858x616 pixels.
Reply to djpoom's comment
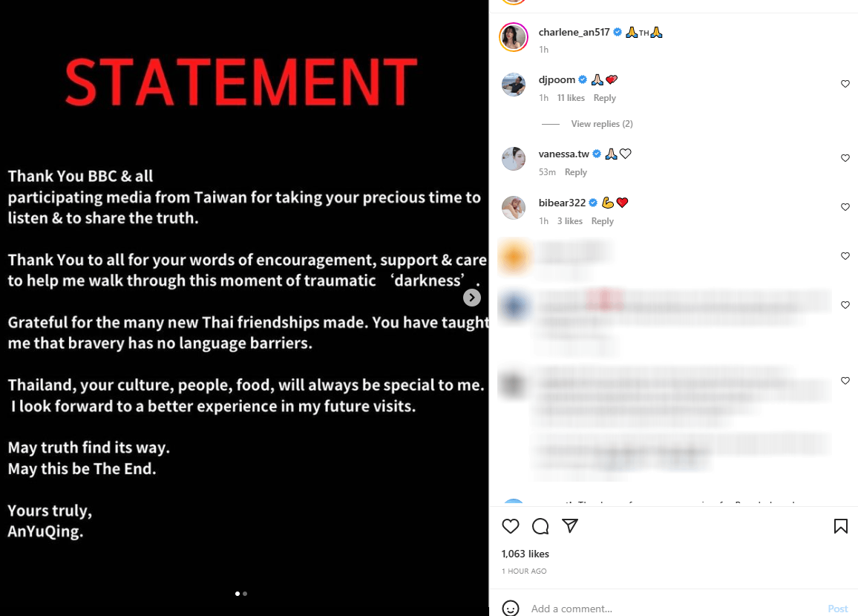click(605, 98)
